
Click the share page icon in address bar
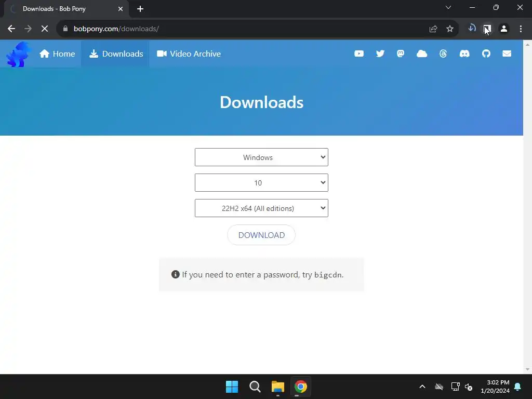[433, 29]
